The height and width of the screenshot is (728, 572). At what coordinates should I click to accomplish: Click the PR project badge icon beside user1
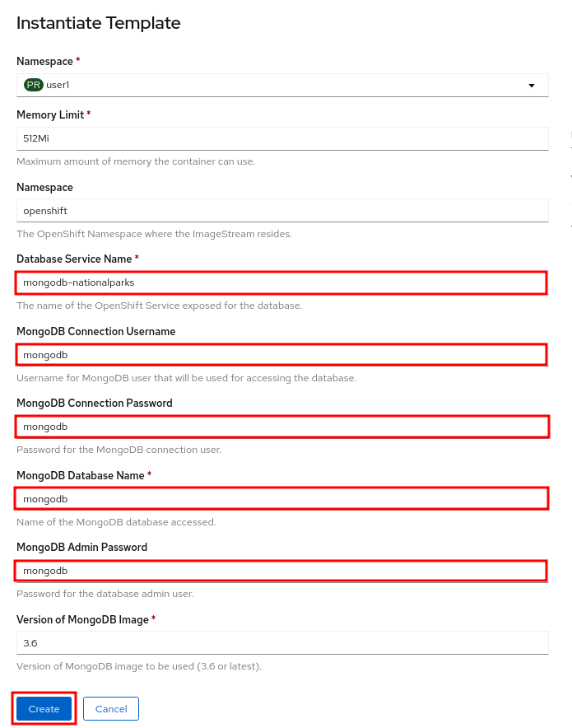32,84
